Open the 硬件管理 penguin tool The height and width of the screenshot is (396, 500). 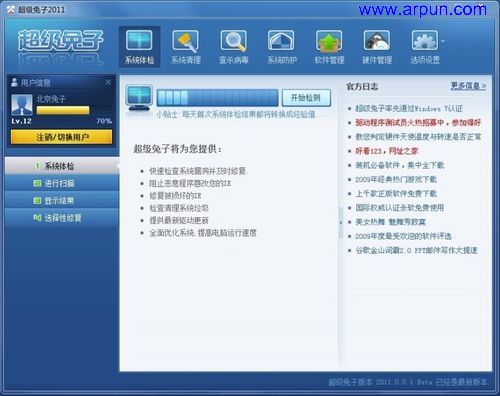click(377, 47)
